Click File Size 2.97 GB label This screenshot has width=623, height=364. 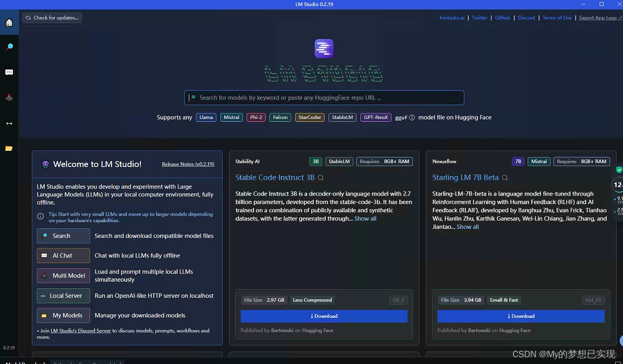tap(264, 300)
